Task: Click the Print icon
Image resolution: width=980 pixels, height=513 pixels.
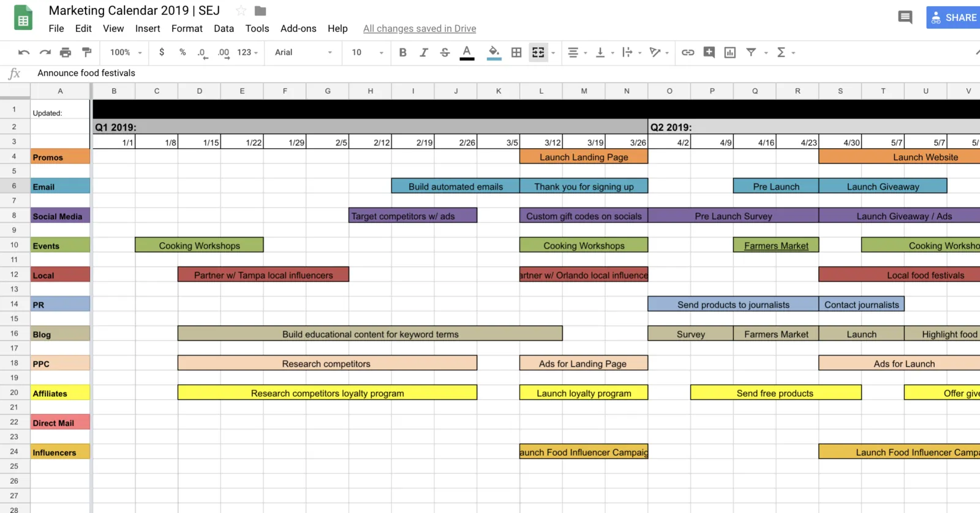Action: pos(66,53)
